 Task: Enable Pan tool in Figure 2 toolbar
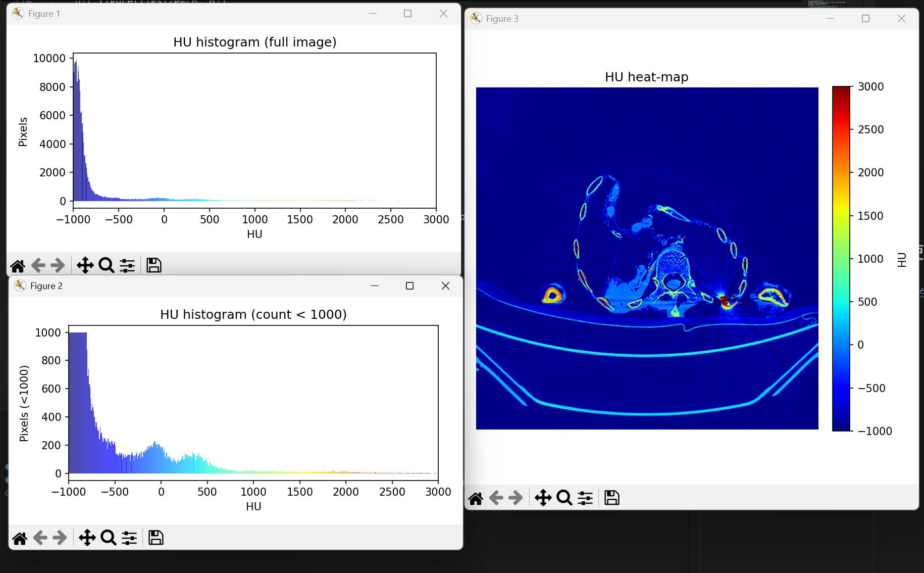coord(87,538)
